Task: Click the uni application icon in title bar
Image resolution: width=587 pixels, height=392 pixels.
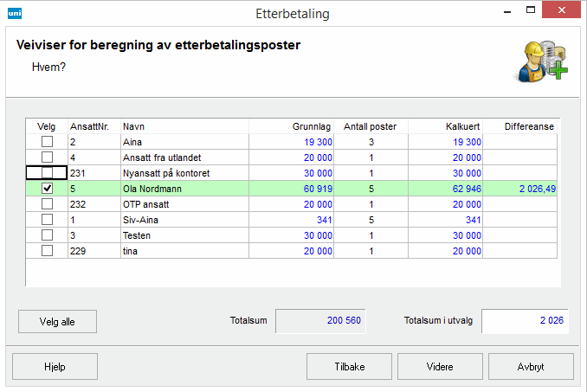Action: [15, 14]
